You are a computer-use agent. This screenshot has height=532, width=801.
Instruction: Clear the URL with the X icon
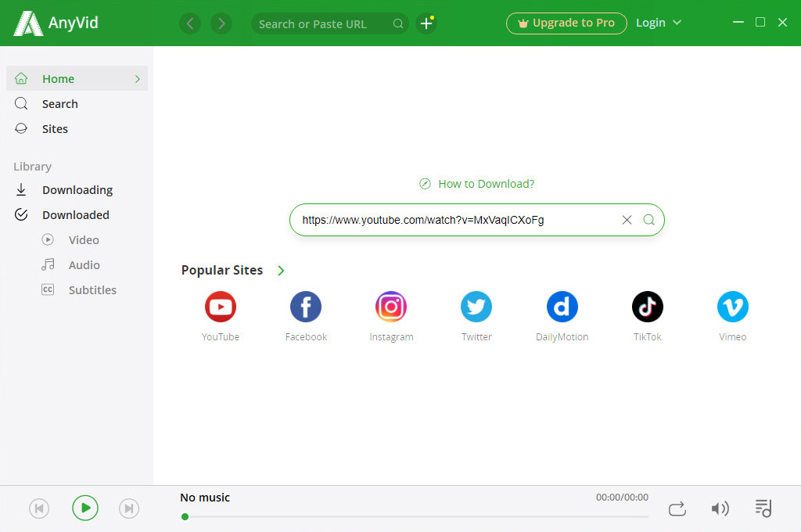click(x=627, y=220)
